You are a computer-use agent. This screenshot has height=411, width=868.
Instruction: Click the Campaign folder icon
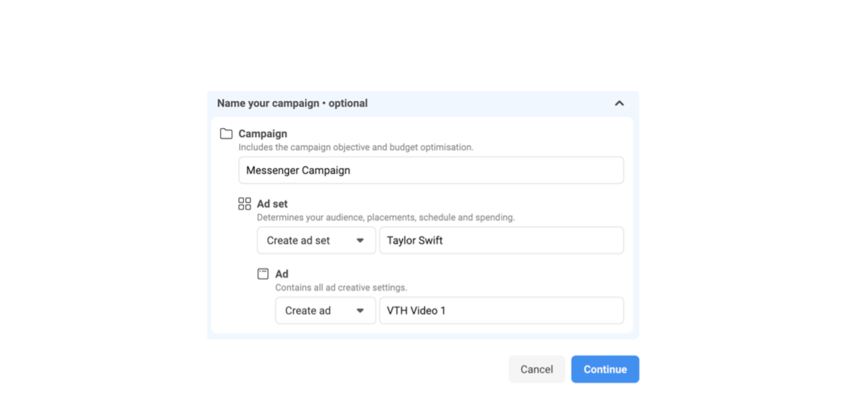click(x=226, y=134)
